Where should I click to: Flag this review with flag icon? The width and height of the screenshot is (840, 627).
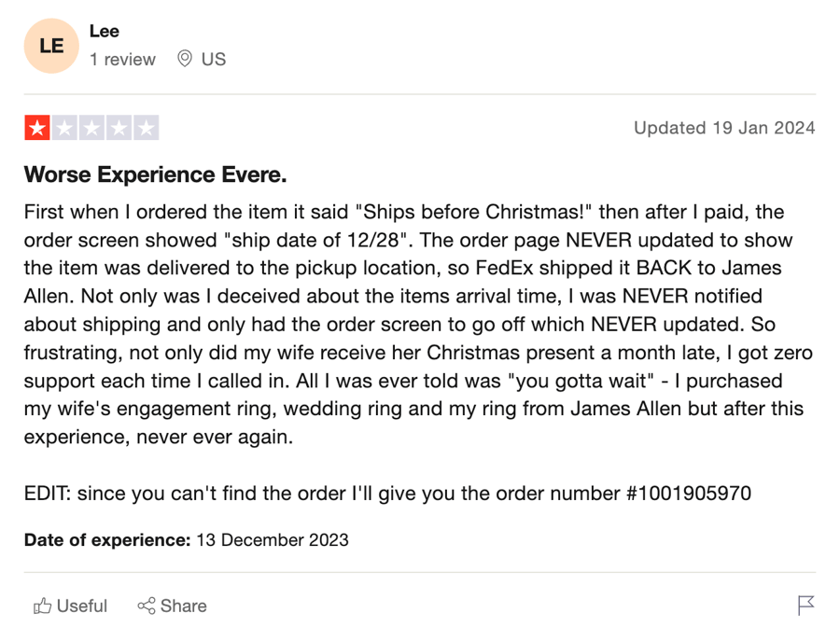805,606
